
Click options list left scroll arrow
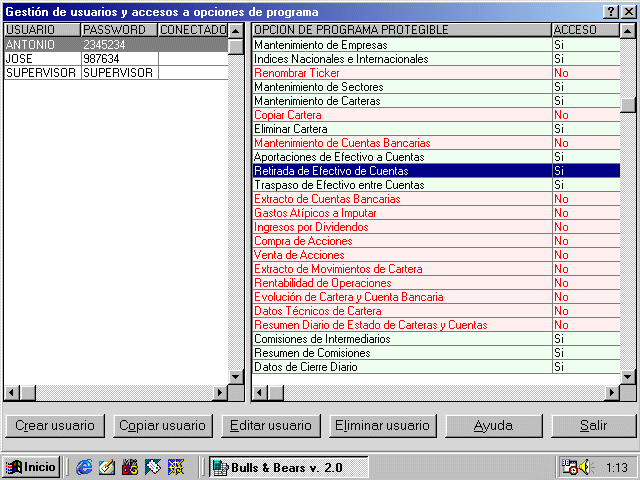[x=260, y=393]
